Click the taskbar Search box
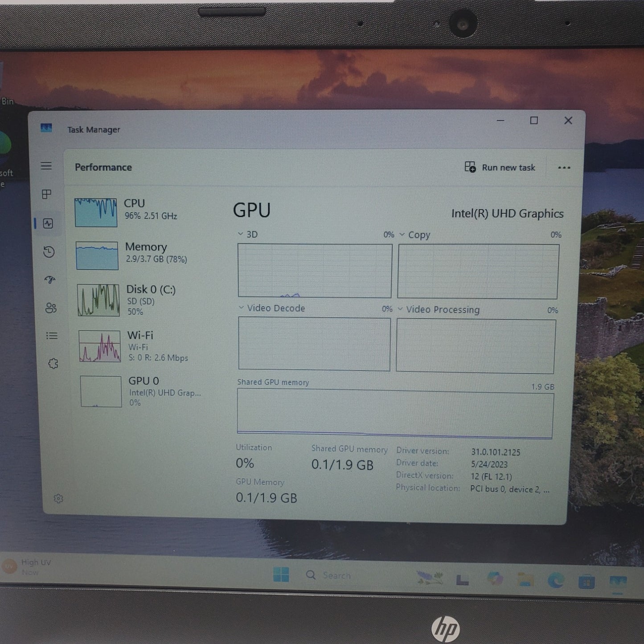Viewport: 644px width, 644px height. [329, 575]
